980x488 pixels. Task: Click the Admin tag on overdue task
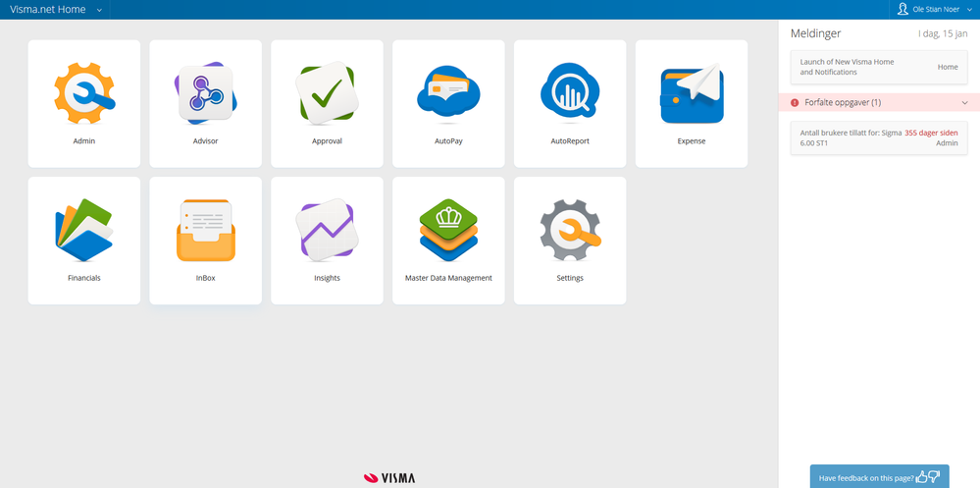(947, 143)
